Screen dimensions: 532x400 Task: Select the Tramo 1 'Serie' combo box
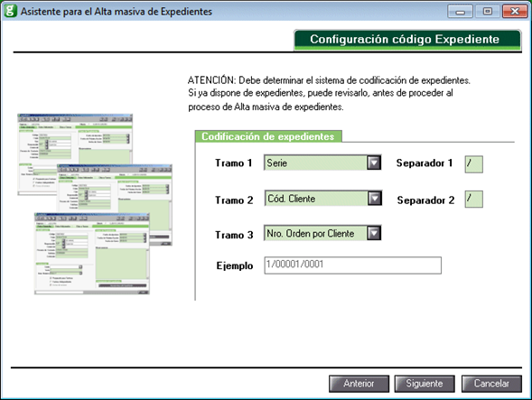click(322, 163)
